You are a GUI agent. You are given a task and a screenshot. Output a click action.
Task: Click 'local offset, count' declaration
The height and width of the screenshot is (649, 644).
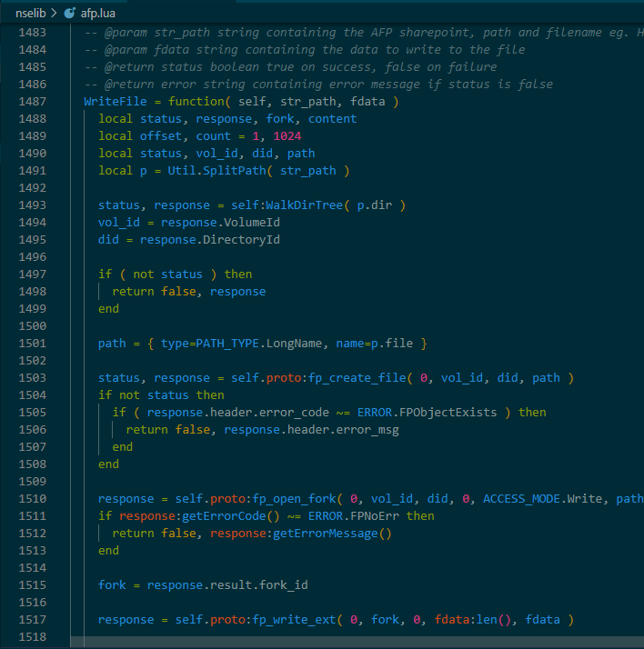coord(199,136)
